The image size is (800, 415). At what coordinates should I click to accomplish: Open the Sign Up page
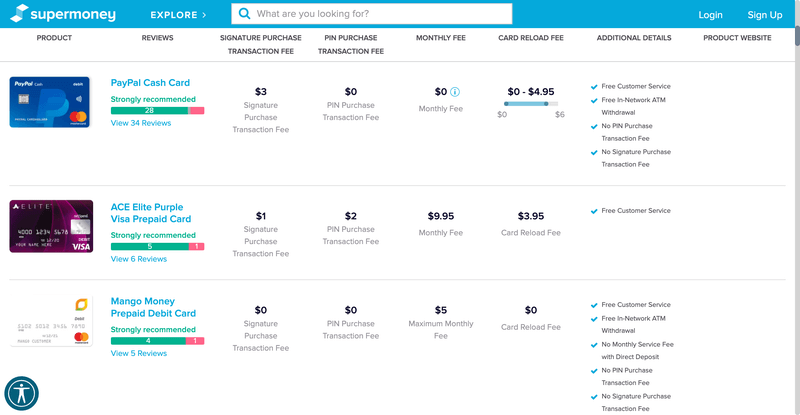click(765, 15)
